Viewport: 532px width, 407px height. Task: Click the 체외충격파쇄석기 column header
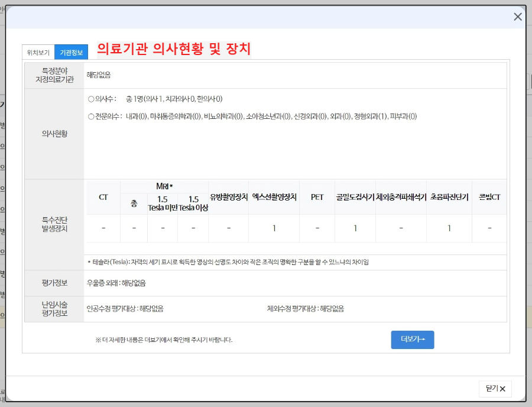[401, 197]
